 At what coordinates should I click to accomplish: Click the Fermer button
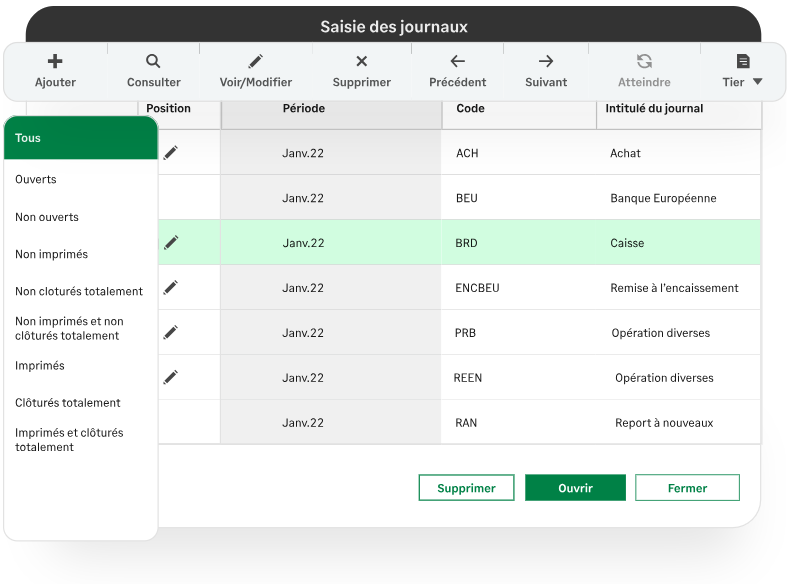687,487
